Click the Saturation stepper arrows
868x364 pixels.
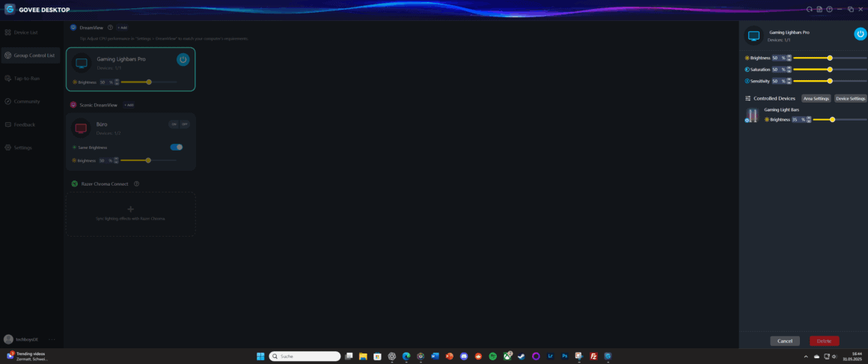pyautogui.click(x=789, y=69)
